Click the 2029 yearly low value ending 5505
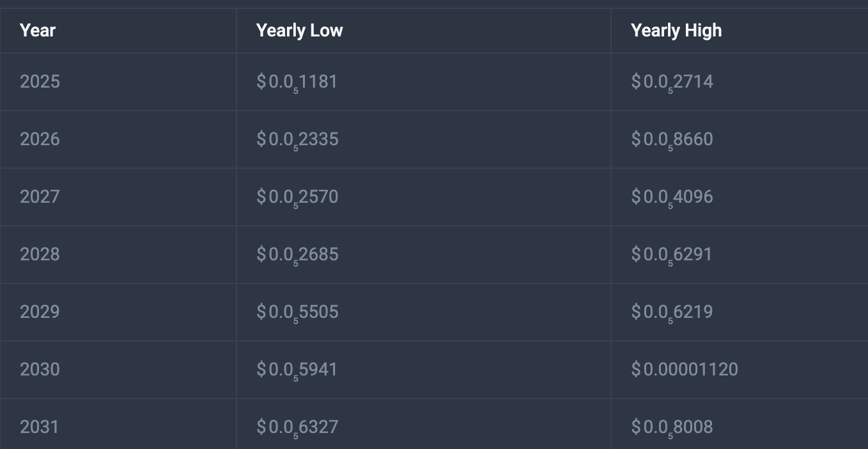The height and width of the screenshot is (449, 868). tap(297, 313)
